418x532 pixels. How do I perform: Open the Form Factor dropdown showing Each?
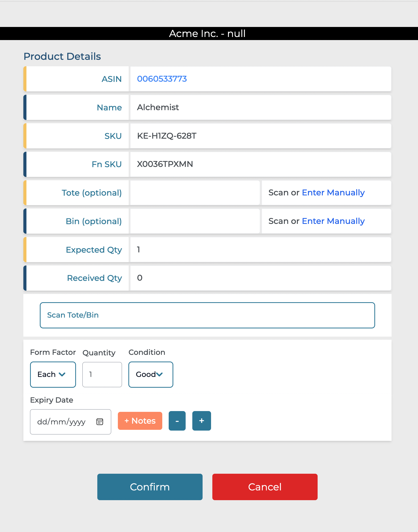pyautogui.click(x=53, y=374)
